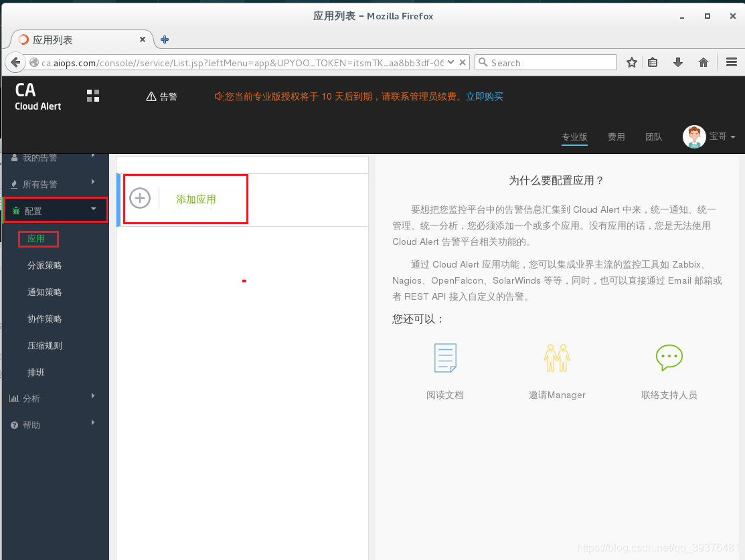
Task: Show bookmarks list icon in toolbar
Action: pyautogui.click(x=653, y=62)
